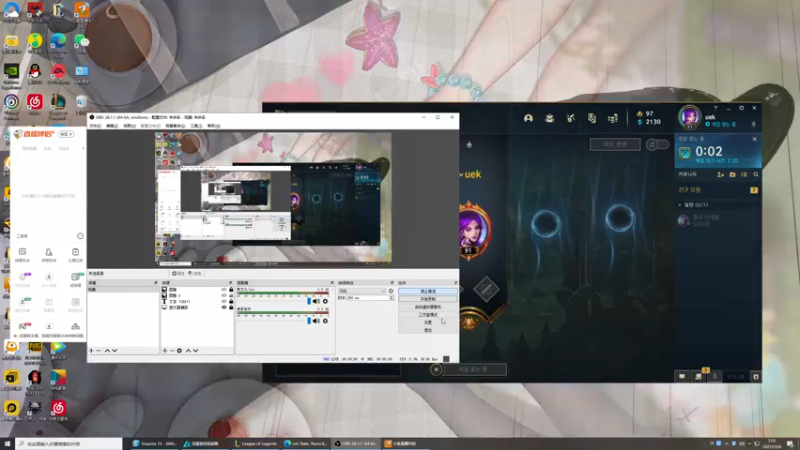Open gear settings of second mixer channel
Image resolution: width=800 pixels, height=450 pixels.
click(x=326, y=321)
